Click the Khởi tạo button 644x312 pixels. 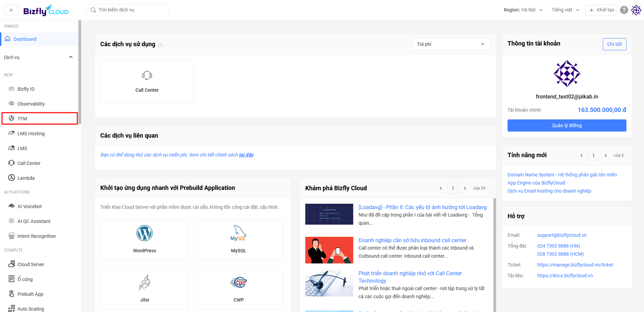pos(601,10)
